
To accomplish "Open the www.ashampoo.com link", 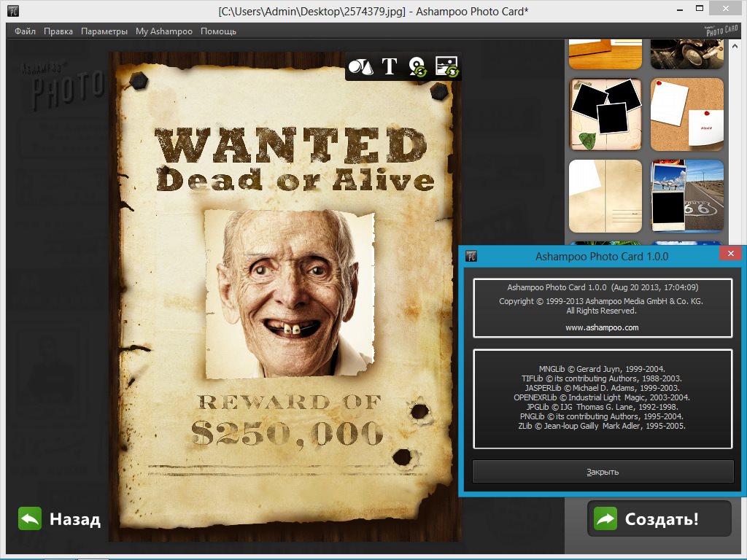I will click(x=602, y=327).
